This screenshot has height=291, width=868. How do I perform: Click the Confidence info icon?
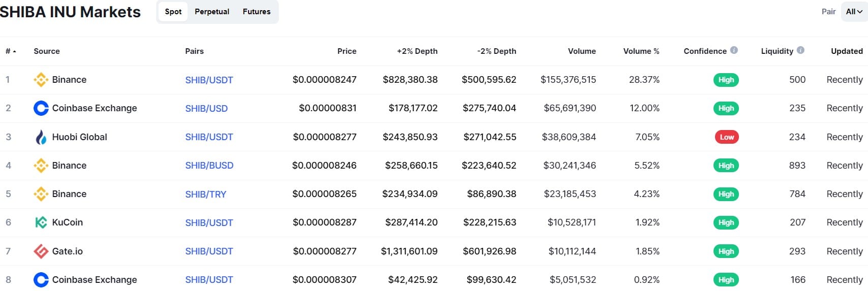coord(734,50)
